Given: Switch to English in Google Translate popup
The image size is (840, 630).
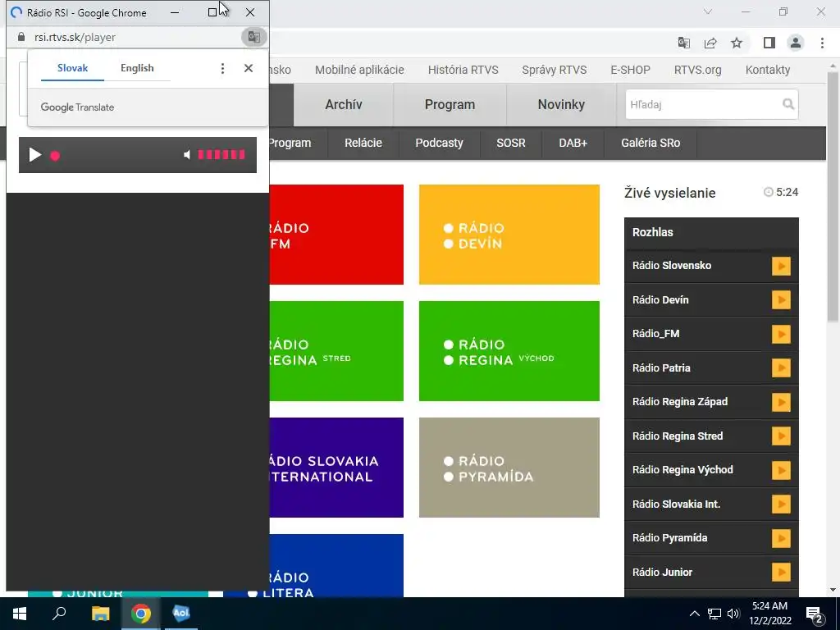Looking at the screenshot, I should click(137, 68).
